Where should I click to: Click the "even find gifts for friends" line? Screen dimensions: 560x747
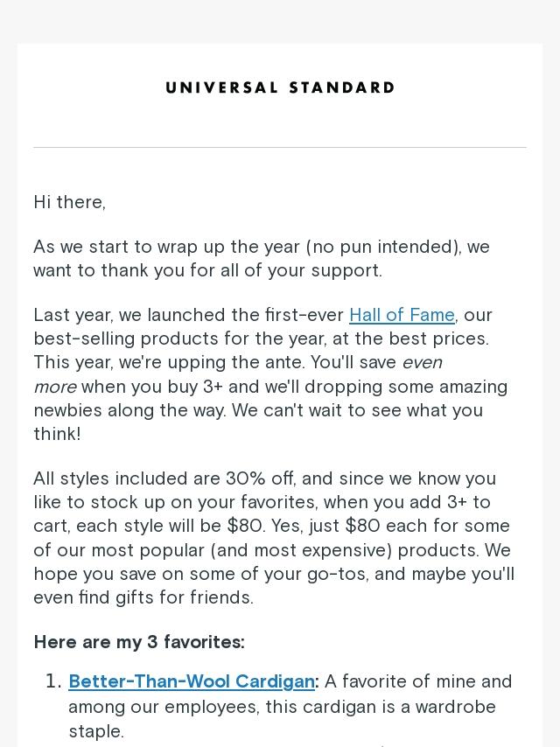(143, 597)
